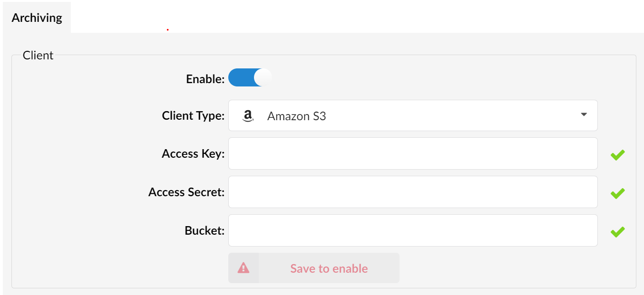The image size is (644, 295).
Task: Click the Client group legend
Action: coord(38,55)
